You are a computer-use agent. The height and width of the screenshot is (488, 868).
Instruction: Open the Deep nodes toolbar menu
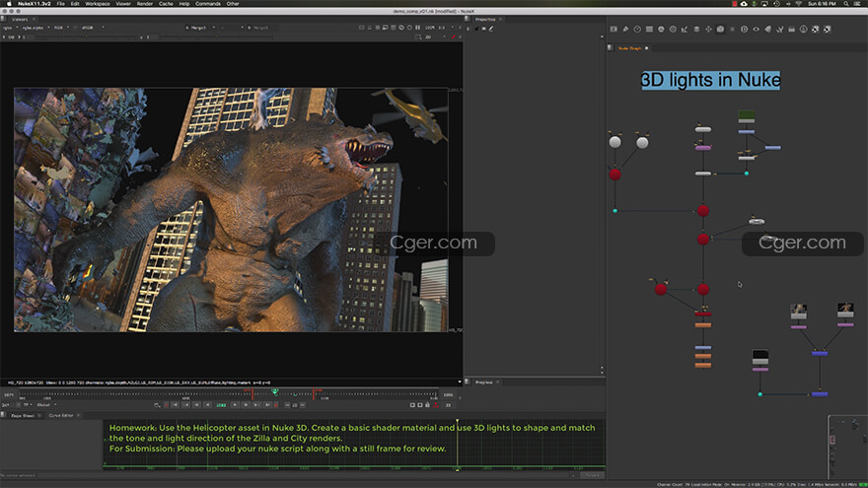(744, 30)
